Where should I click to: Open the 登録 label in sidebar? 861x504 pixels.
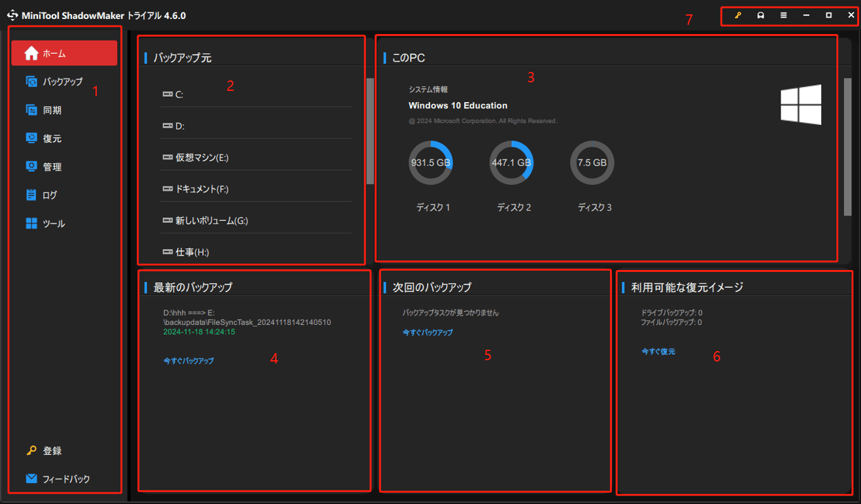click(52, 451)
